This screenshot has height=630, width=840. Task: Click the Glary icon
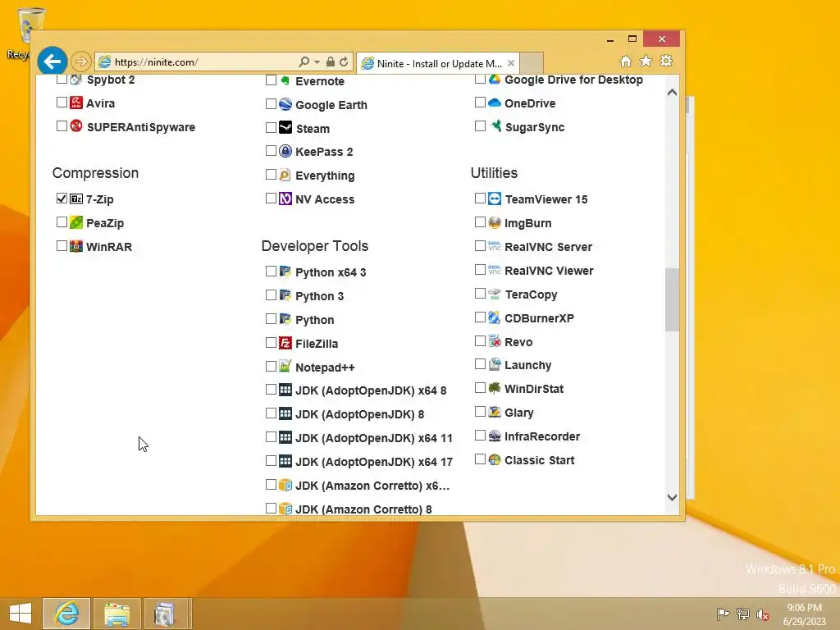pyautogui.click(x=495, y=412)
